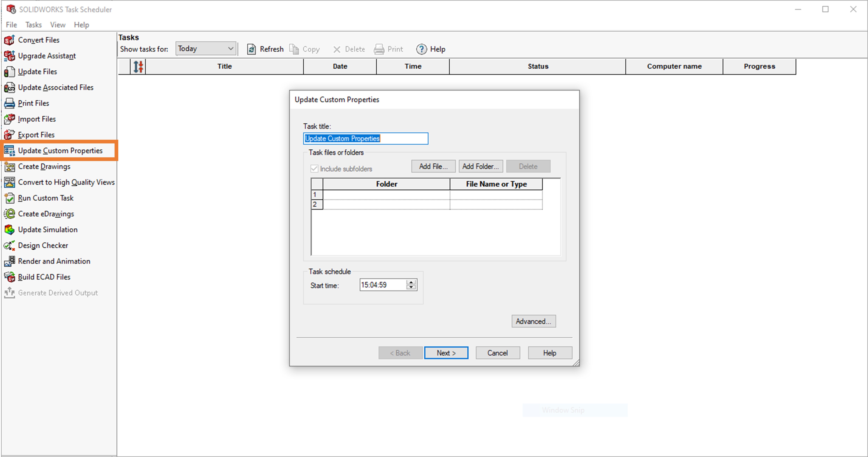Open the View menu
The width and height of the screenshot is (868, 457).
[x=58, y=25]
